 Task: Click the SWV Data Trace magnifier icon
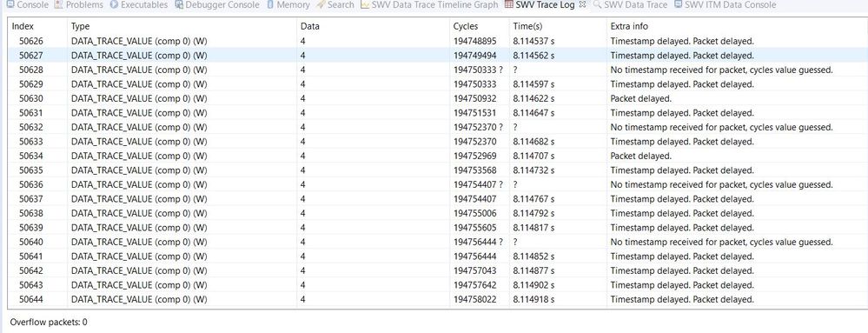tap(597, 4)
